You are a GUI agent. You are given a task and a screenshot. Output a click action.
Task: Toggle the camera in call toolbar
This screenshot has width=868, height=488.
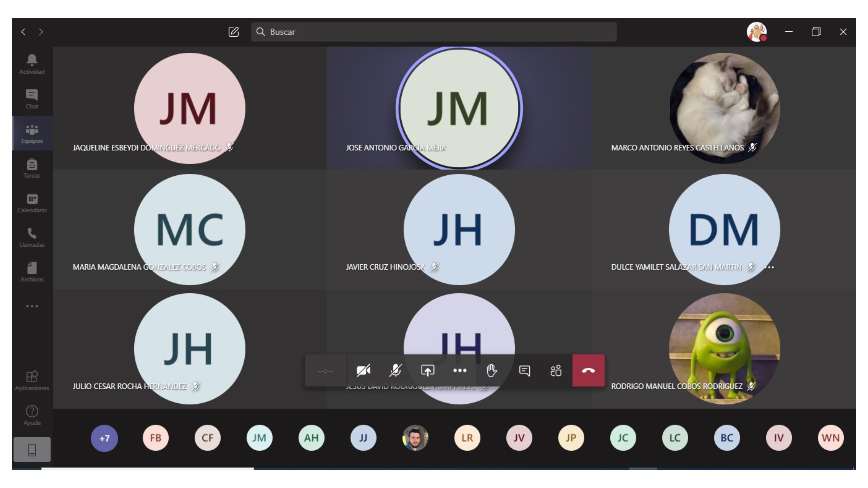pos(364,371)
